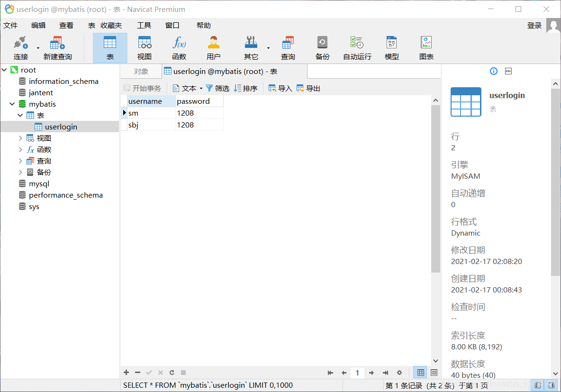Switch to the 对象 tab
The image size is (561, 392).
point(141,71)
